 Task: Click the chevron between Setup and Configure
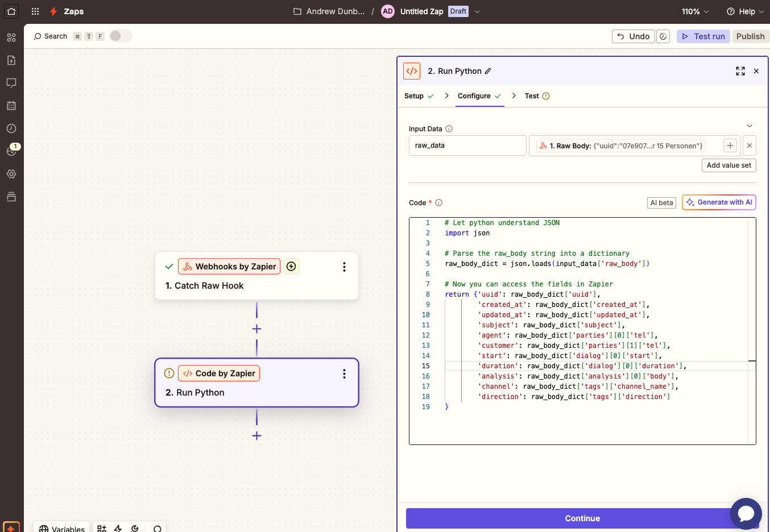tap(446, 95)
